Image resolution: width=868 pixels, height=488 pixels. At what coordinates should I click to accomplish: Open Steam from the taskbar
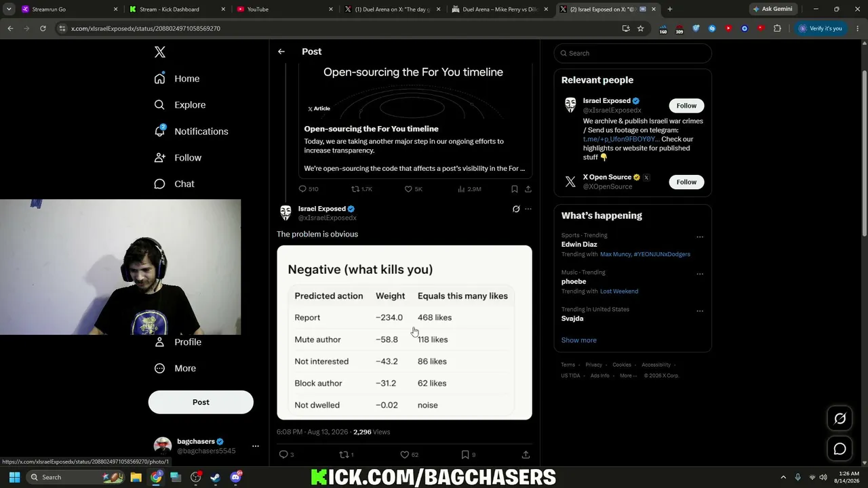click(x=216, y=477)
